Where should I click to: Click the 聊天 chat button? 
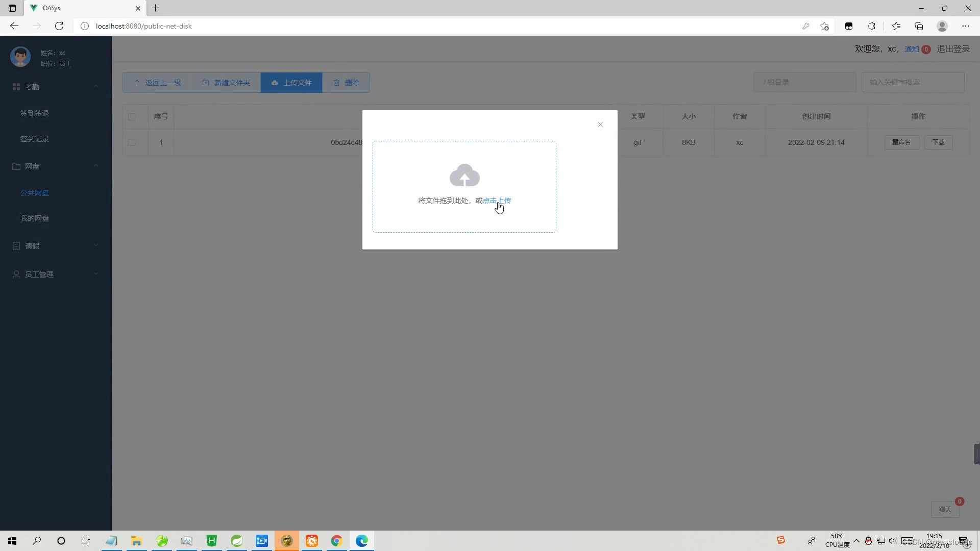945,509
